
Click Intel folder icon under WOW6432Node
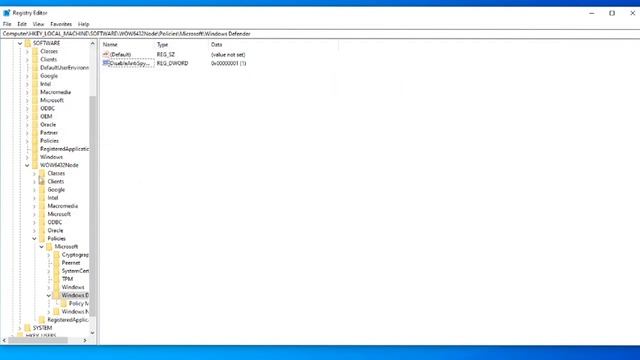pos(42,198)
